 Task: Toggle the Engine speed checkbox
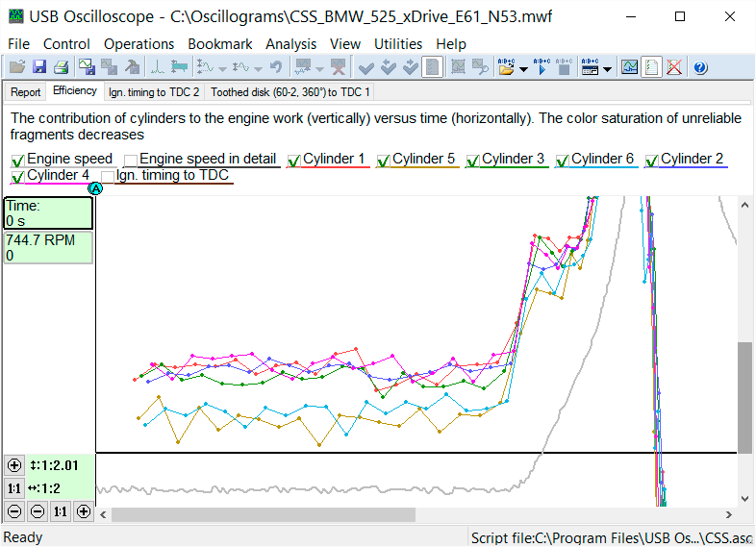pyautogui.click(x=18, y=161)
